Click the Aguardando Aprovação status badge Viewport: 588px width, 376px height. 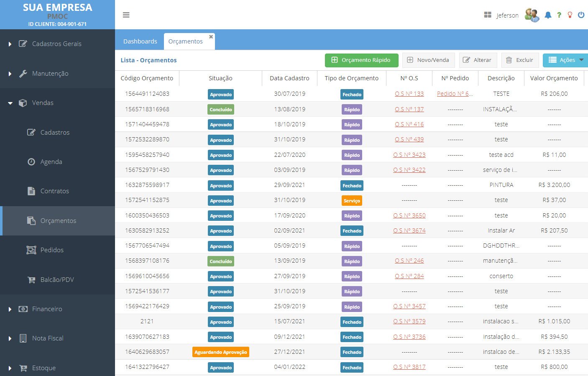point(221,352)
